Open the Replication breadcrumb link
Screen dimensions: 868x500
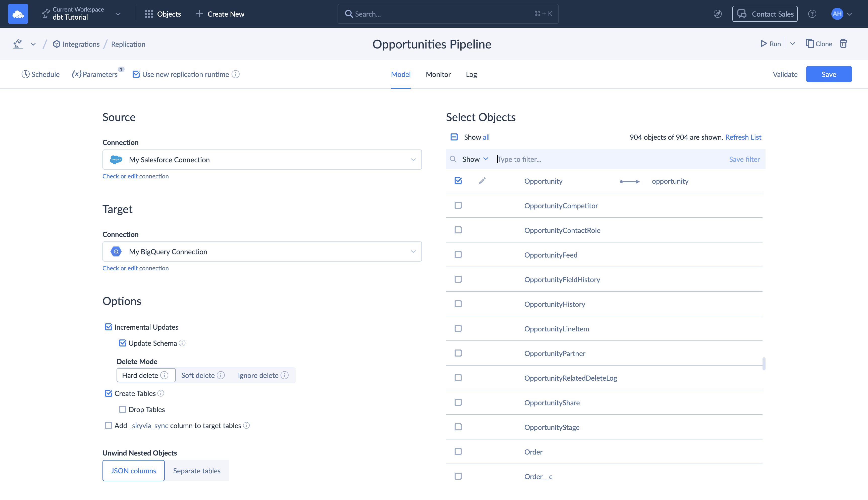pyautogui.click(x=128, y=44)
